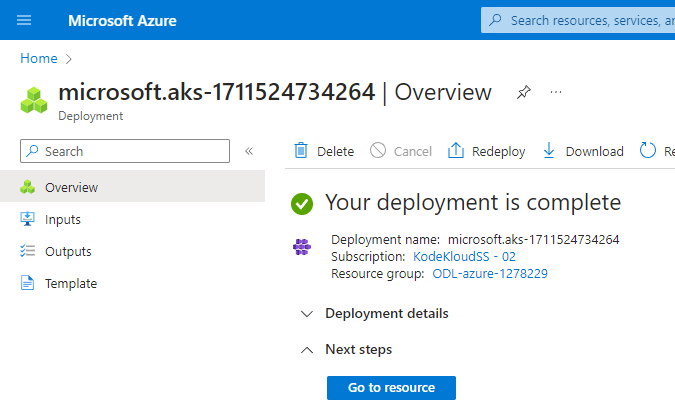Select Overview in the left menu
Screen dimensions: 675x420
coord(71,187)
